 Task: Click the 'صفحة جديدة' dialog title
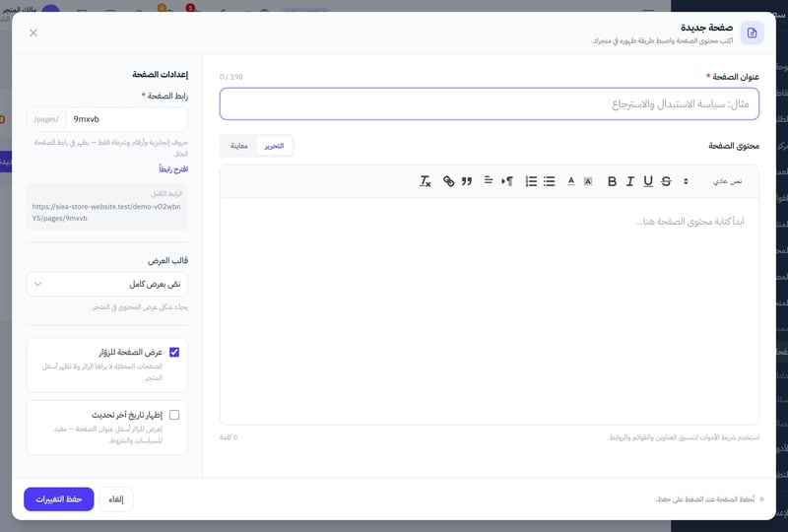pos(706,28)
